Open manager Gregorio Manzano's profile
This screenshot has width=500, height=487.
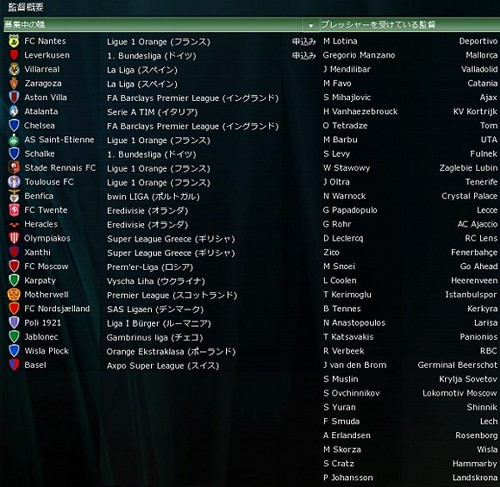[x=359, y=55]
